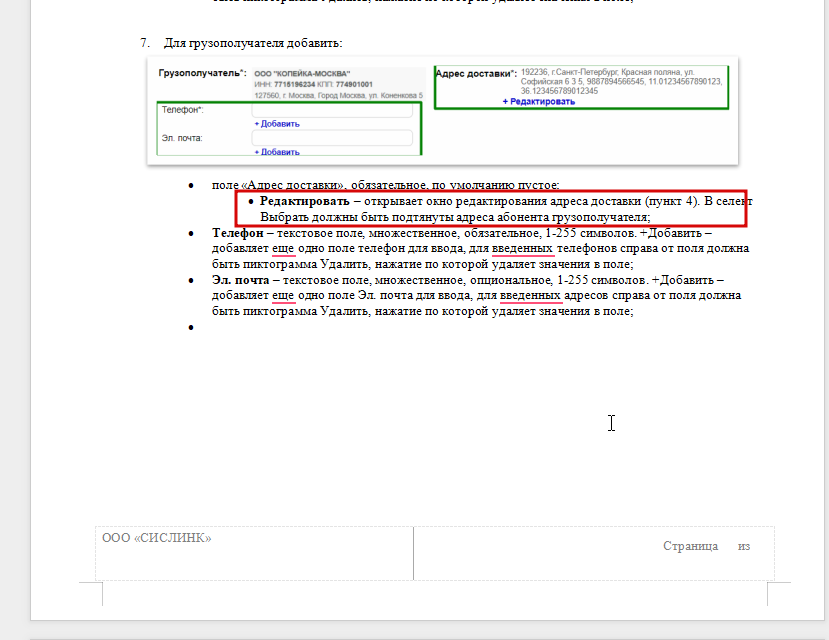The image size is (829, 640).
Task: Click underlined "введенных" before "телефонов"
Action: coord(523,248)
